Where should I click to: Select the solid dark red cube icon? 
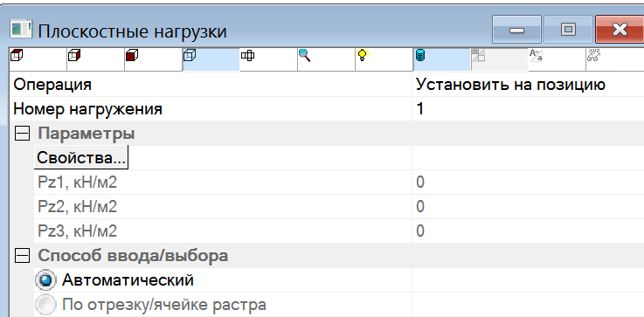132,54
